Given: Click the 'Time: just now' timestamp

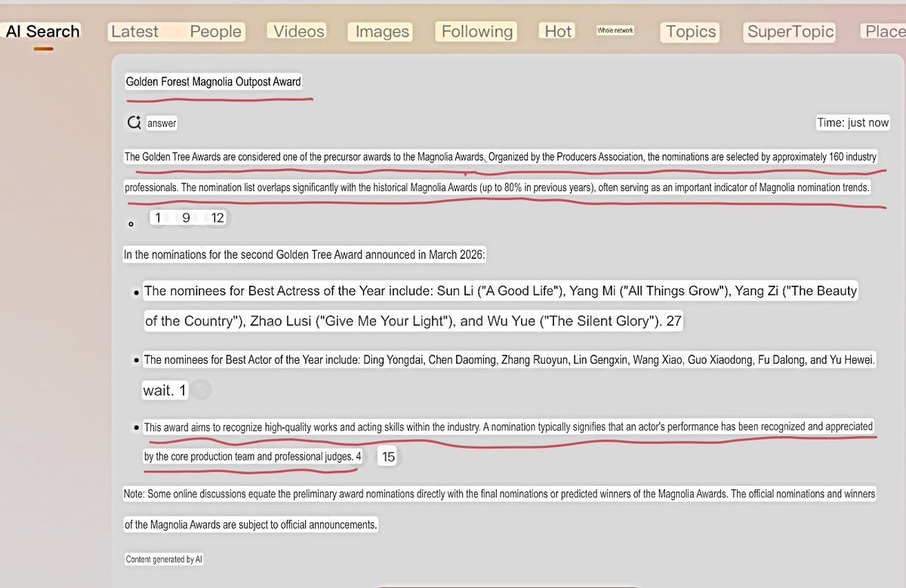Looking at the screenshot, I should tap(853, 122).
